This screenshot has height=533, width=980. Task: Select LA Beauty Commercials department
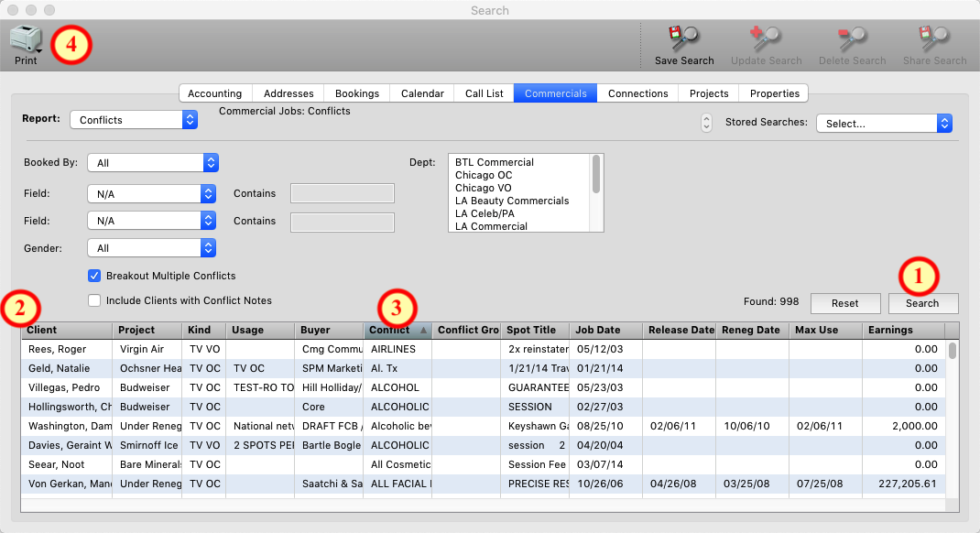pyautogui.click(x=512, y=201)
